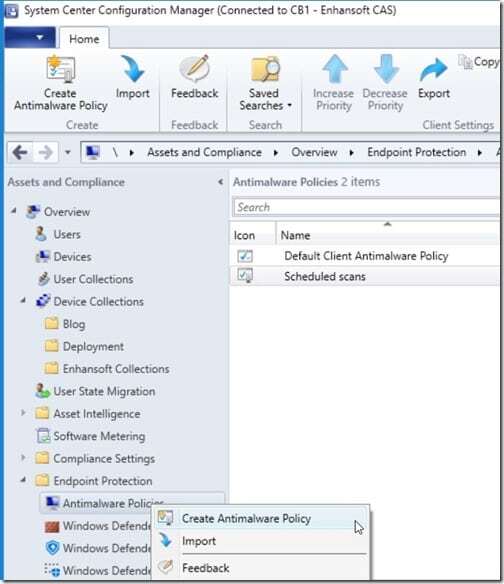Expand arrow after Assets and Compliance breadcrumb
Image resolution: width=504 pixels, height=584 pixels.
(276, 153)
